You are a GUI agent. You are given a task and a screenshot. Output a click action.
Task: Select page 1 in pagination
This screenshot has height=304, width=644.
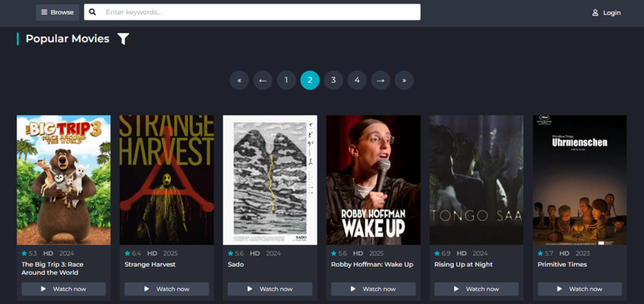(x=287, y=80)
